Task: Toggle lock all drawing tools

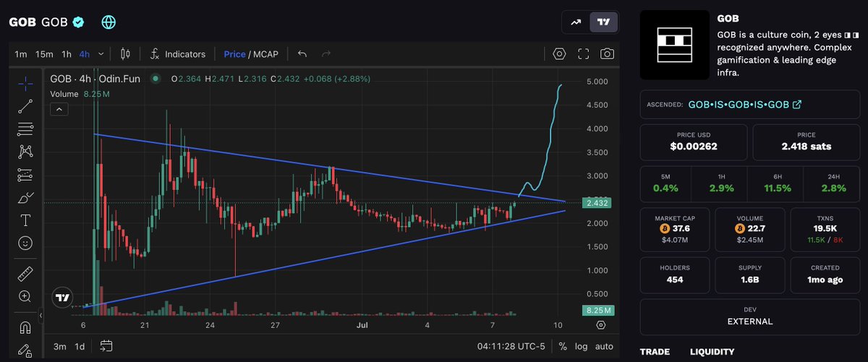Action: click(25, 351)
